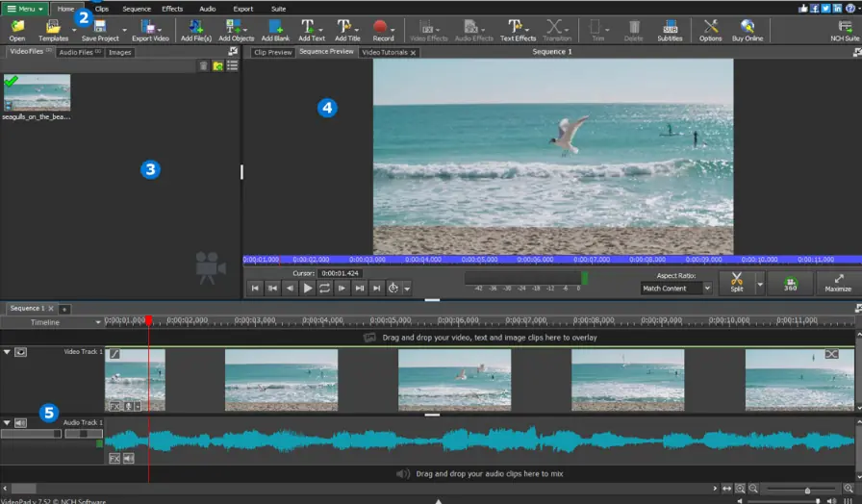The image size is (862, 504).
Task: Jump to the end of the sequence
Action: click(376, 288)
